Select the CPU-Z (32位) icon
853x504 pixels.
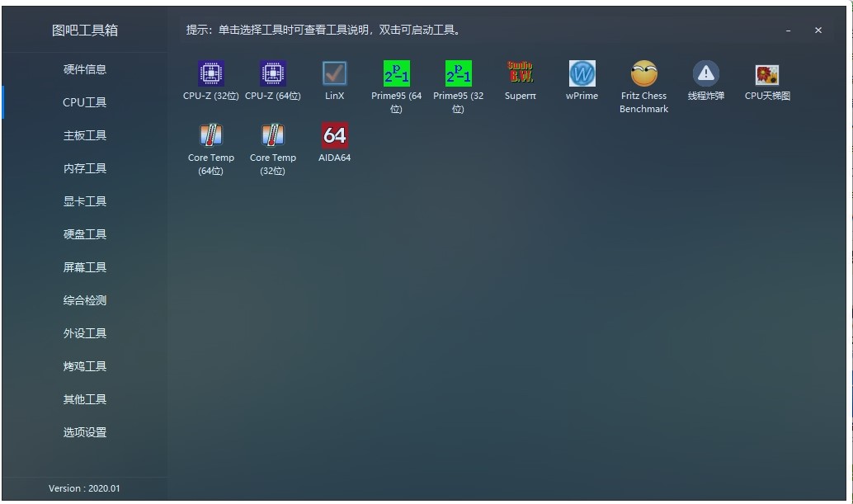(x=211, y=73)
